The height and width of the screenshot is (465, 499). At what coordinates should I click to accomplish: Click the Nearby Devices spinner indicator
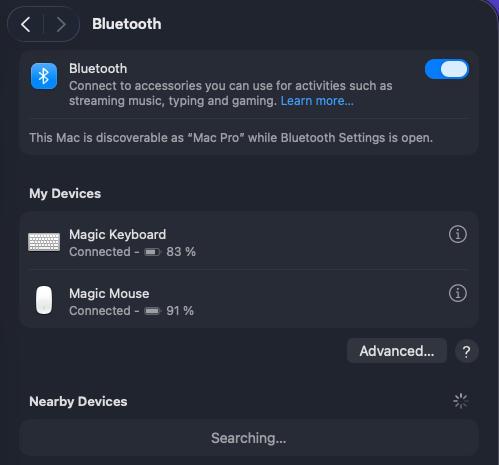tap(461, 401)
